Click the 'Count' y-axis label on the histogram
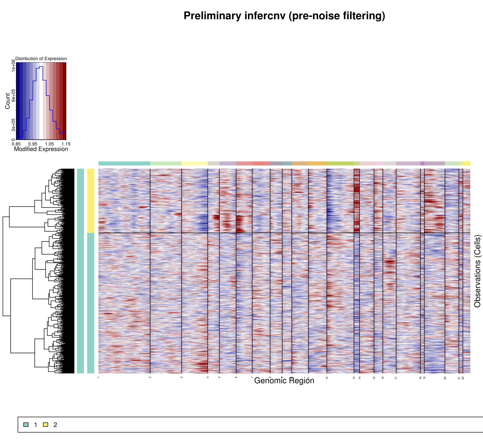The height and width of the screenshot is (448, 483). [8, 101]
